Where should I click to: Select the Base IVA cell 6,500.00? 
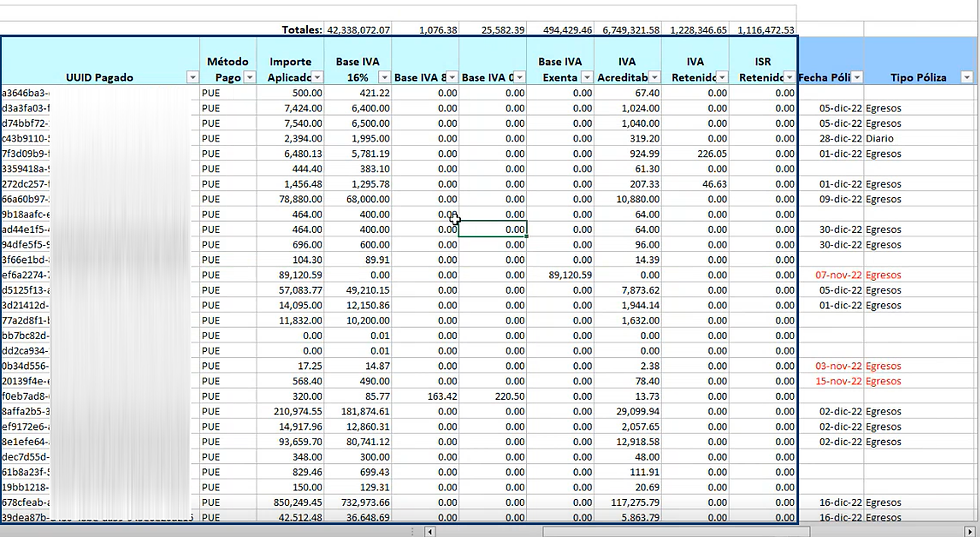click(x=358, y=123)
